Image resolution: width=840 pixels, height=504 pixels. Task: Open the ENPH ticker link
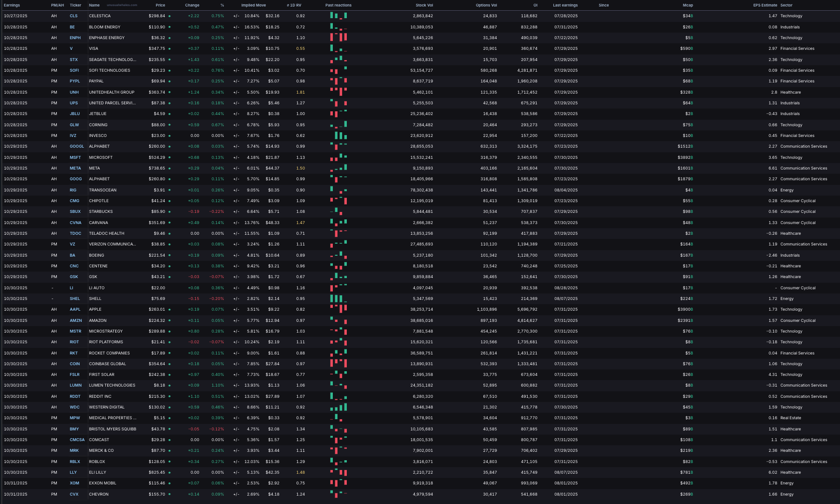(75, 38)
